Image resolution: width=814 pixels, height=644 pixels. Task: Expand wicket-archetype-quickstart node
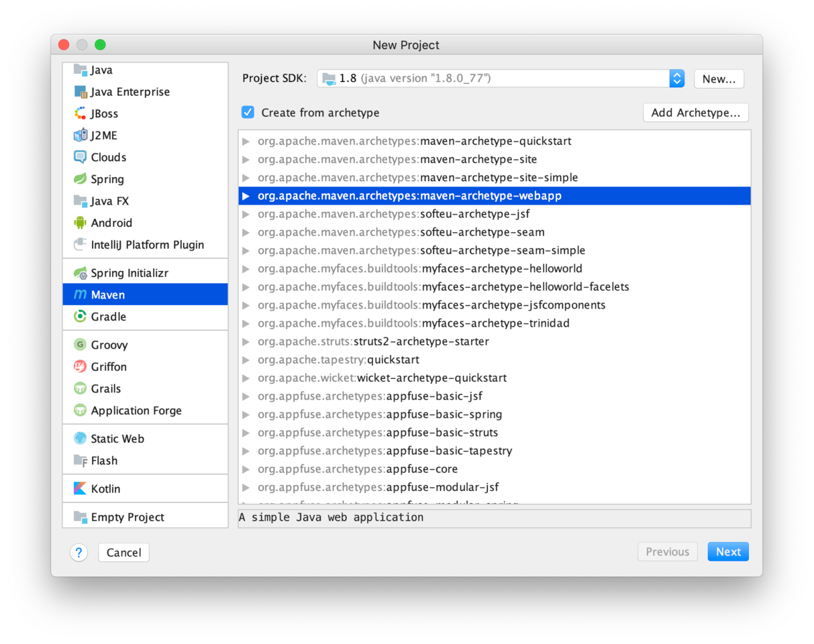tap(246, 378)
